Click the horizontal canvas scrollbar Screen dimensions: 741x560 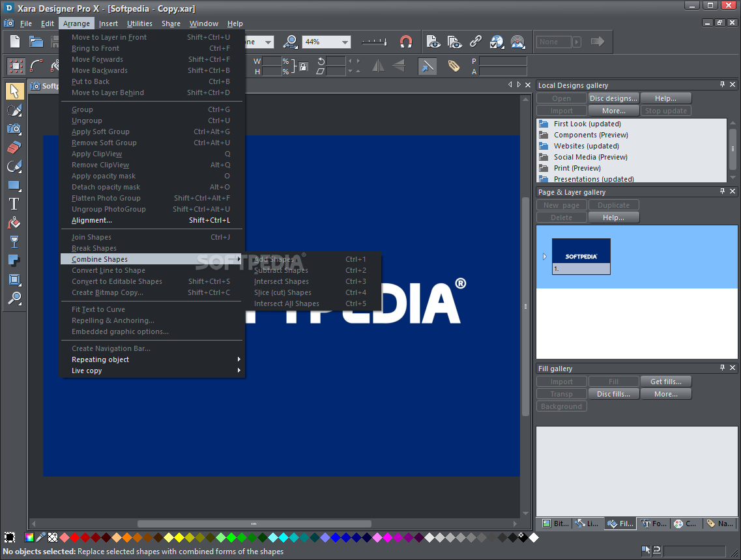(254, 524)
